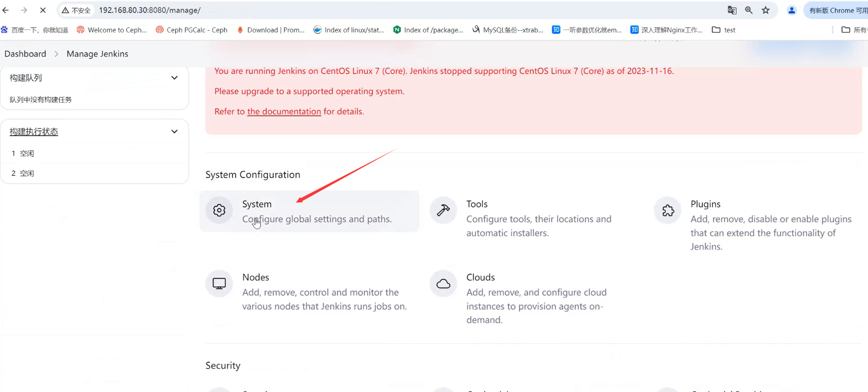Open the zoom magnifier icon in address bar
This screenshot has height=392, width=868.
pos(749,10)
